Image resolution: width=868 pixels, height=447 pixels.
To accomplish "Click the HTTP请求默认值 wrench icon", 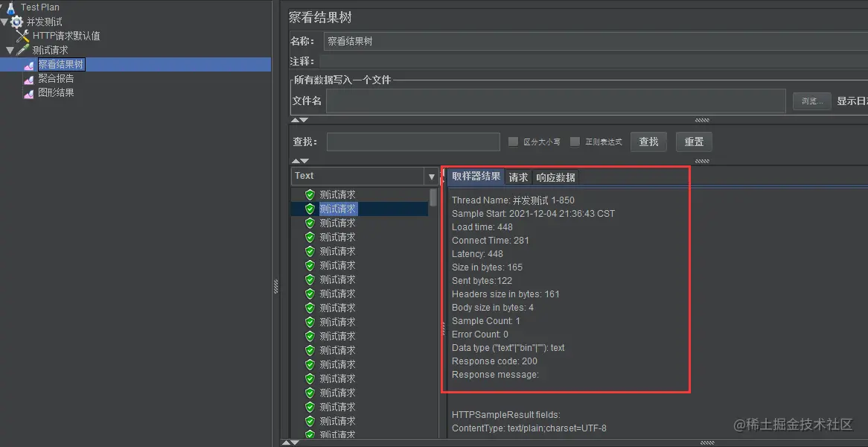I will tap(22, 37).
